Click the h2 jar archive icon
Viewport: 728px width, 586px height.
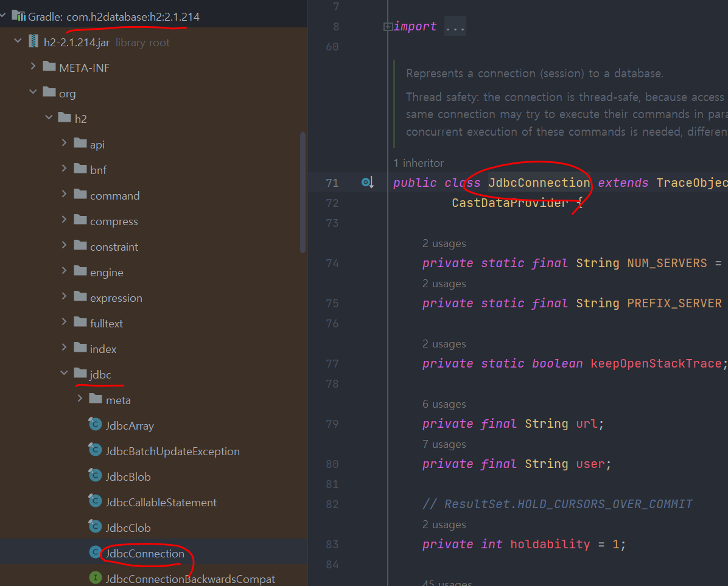point(33,41)
